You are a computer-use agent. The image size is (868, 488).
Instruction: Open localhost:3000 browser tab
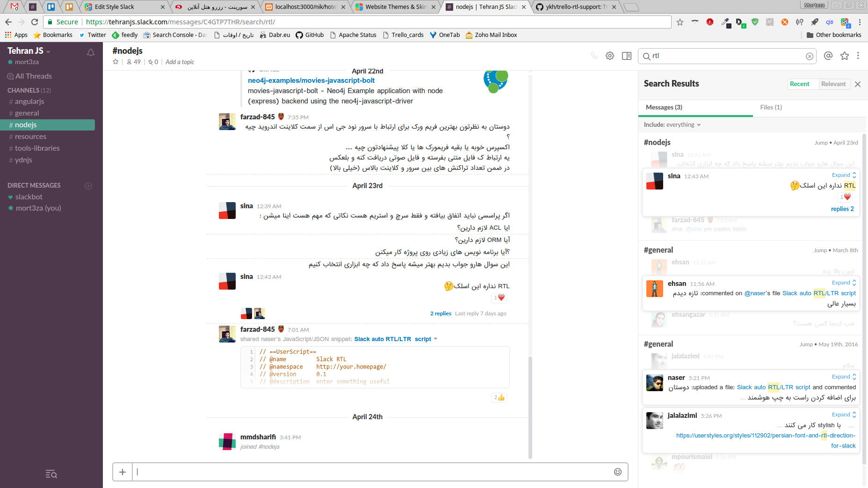coord(304,7)
